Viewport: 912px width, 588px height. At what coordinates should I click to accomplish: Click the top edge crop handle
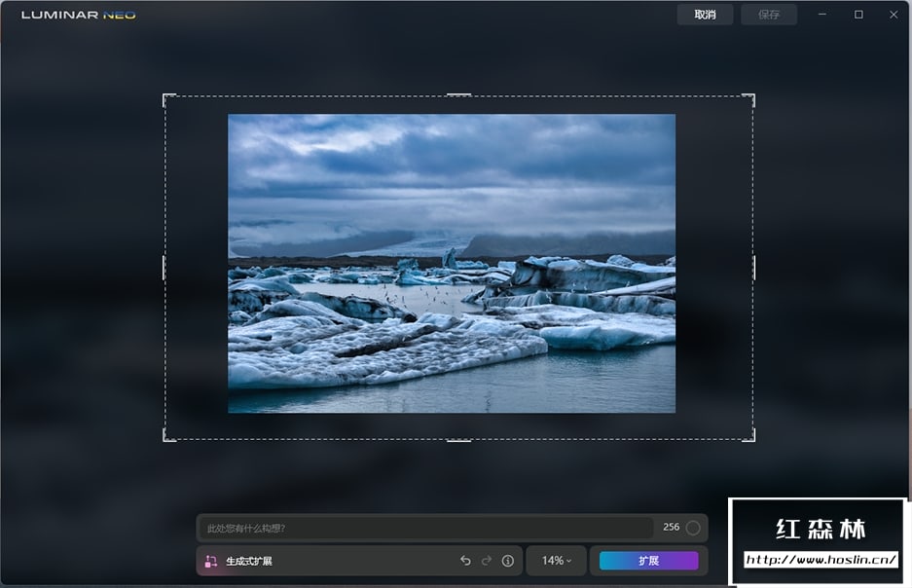click(458, 94)
